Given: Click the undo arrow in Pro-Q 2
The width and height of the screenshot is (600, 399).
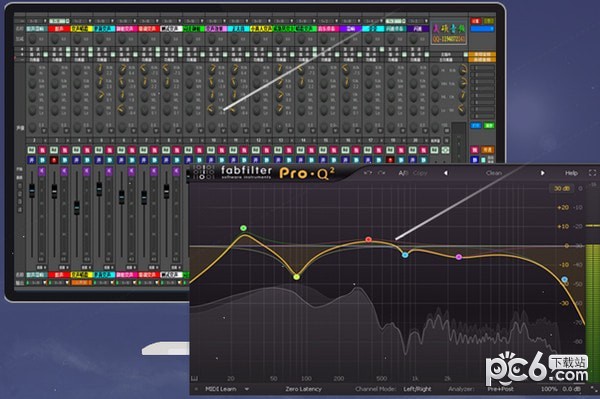Looking at the screenshot, I should click(x=367, y=173).
